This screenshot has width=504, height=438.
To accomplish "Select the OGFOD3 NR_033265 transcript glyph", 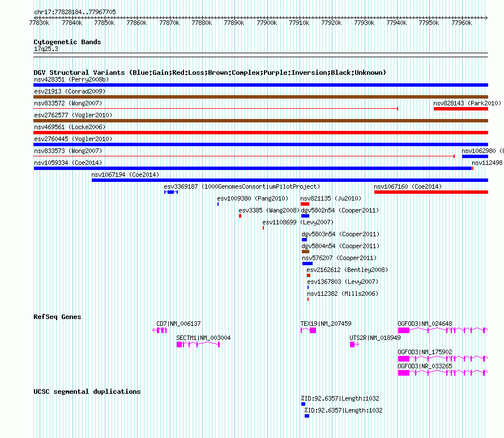I will coord(443,373).
